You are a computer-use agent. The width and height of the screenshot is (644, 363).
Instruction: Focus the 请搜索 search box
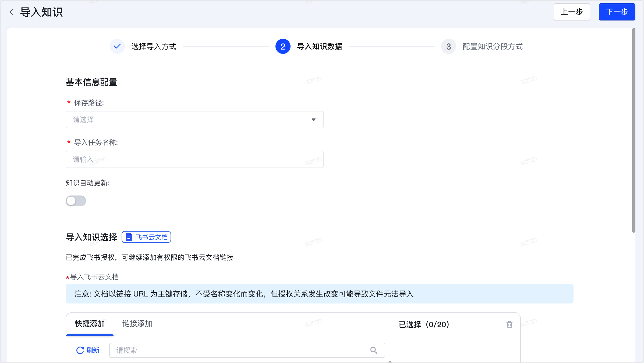[x=247, y=350]
